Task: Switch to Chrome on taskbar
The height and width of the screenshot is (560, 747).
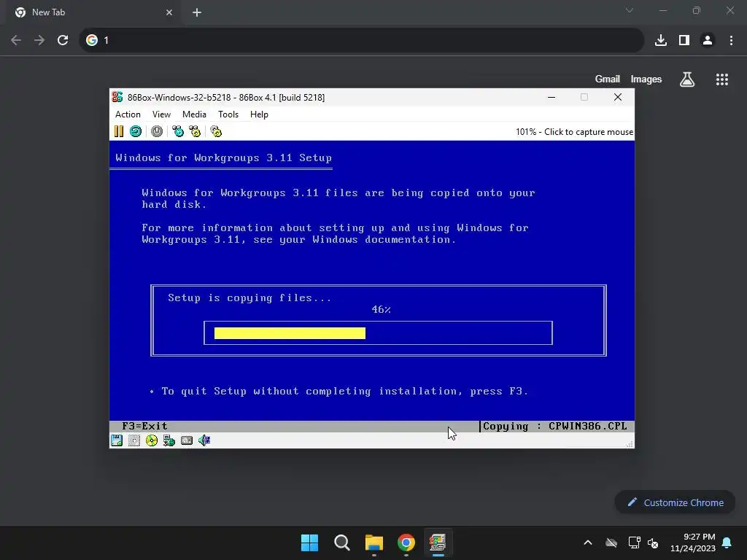Action: coord(406,542)
